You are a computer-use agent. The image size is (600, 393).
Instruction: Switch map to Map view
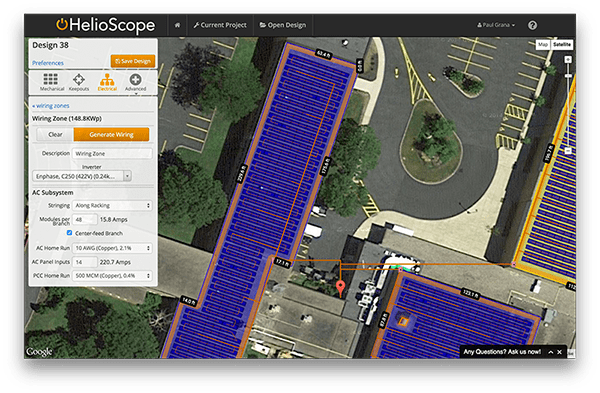tap(543, 44)
